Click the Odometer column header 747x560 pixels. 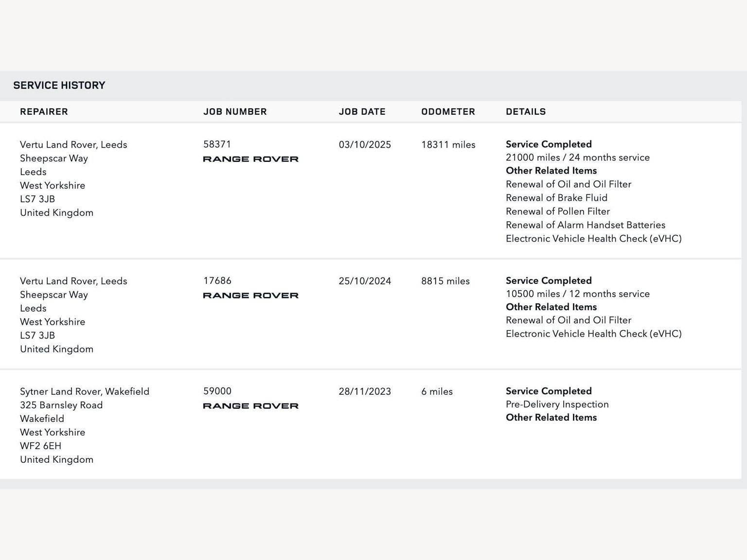448,112
